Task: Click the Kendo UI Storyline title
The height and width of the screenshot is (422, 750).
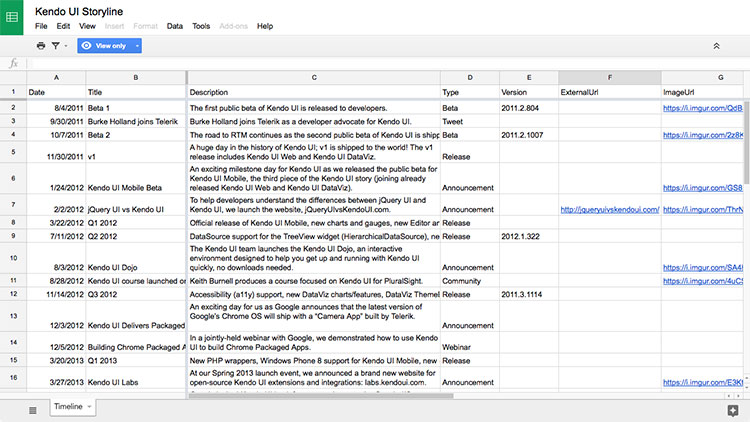Action: (79, 11)
